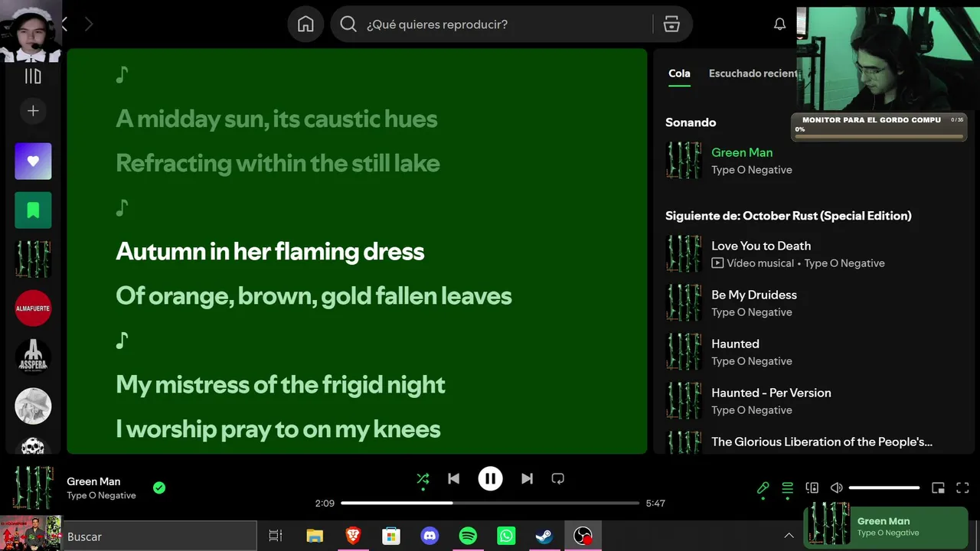
Task: Open the Browse icon in search bar
Action: coord(671,24)
